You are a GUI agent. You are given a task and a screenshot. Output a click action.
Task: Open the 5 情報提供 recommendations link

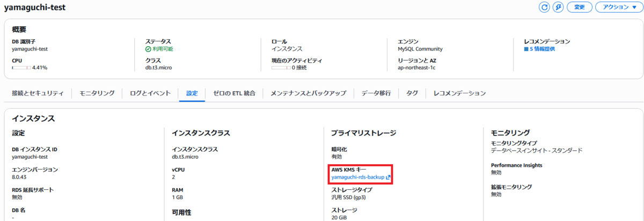[542, 49]
